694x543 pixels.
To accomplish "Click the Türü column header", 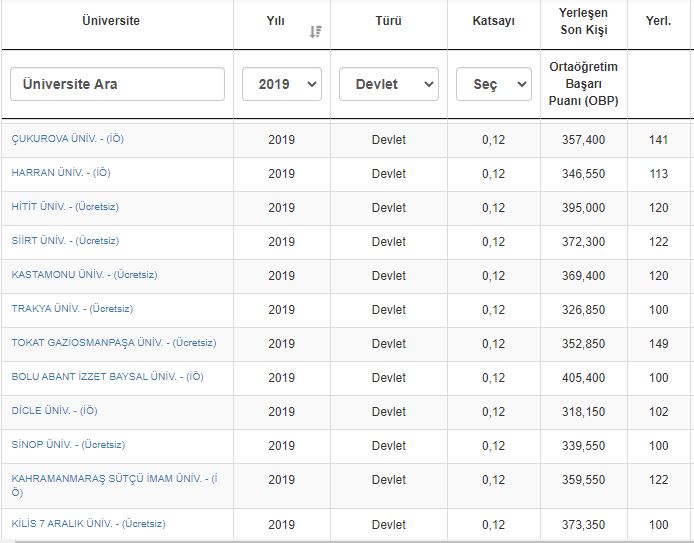I will [x=389, y=21].
